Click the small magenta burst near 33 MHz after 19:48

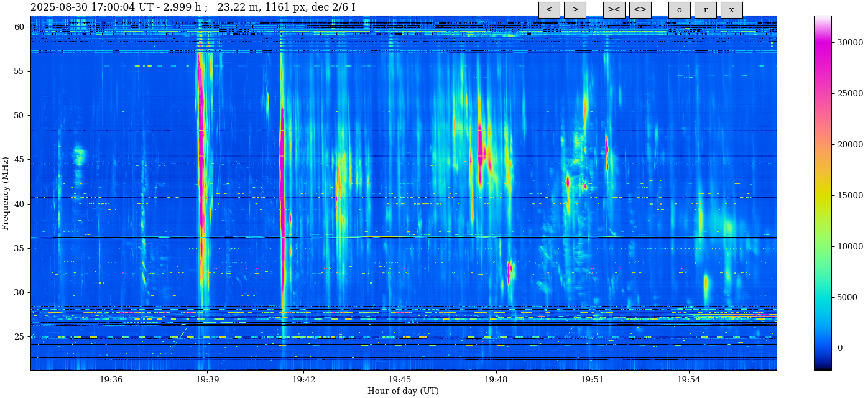pyautogui.click(x=509, y=272)
